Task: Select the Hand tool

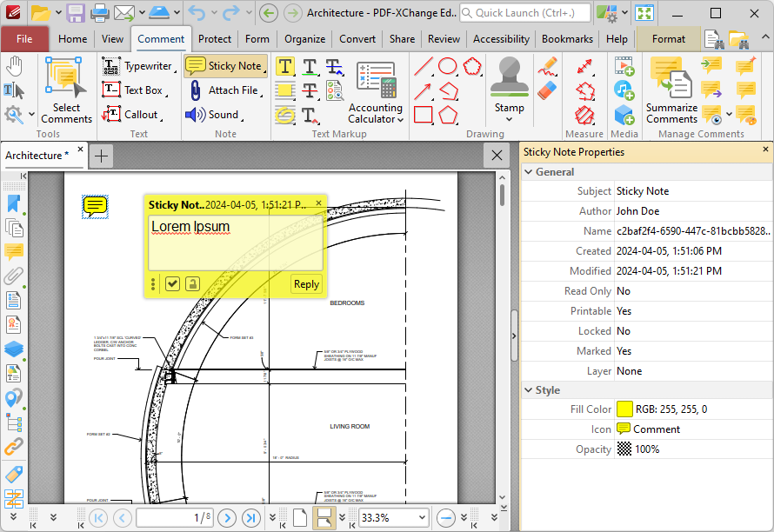Action: tap(14, 66)
